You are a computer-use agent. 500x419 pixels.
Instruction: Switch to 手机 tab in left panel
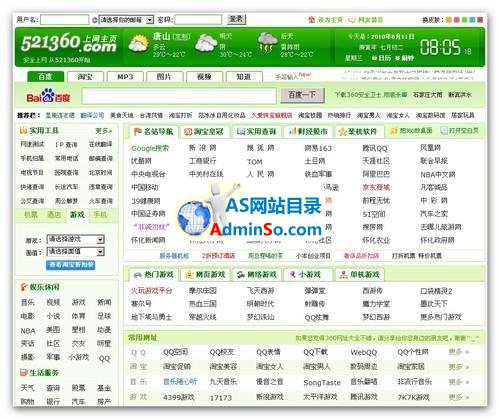(100, 215)
